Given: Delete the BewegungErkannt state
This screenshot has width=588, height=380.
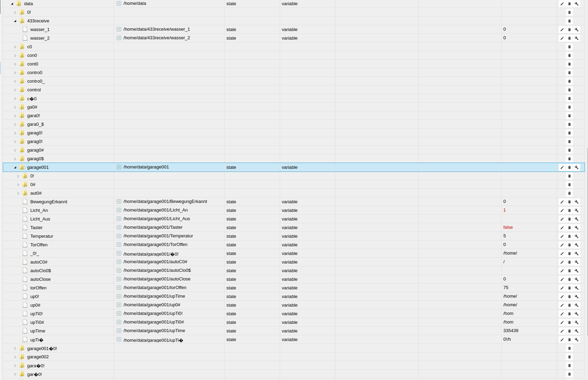Looking at the screenshot, I should pos(569,202).
